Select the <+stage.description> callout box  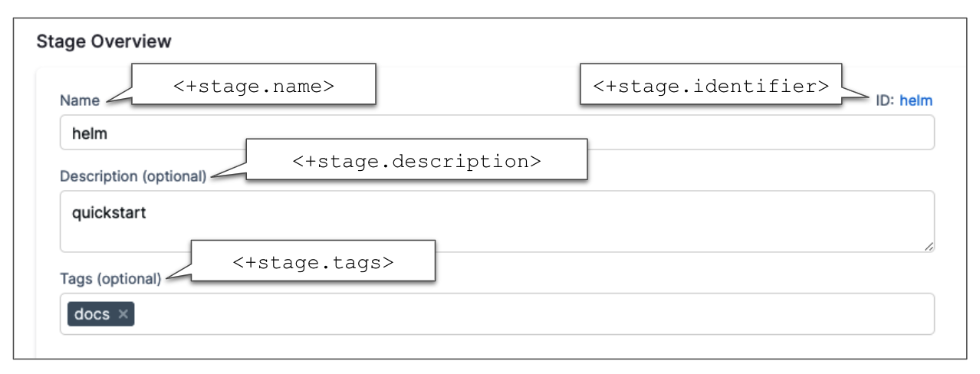point(416,160)
